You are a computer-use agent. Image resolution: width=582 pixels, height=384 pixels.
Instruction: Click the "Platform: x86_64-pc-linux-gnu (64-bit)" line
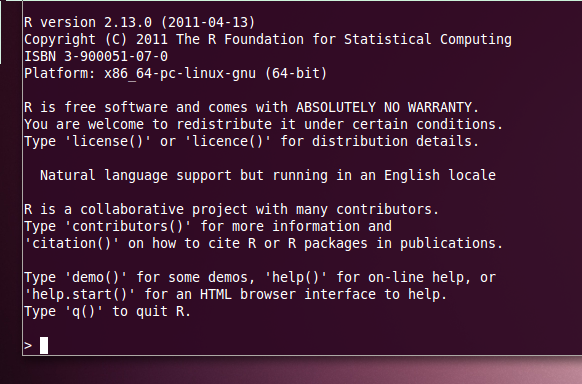176,73
